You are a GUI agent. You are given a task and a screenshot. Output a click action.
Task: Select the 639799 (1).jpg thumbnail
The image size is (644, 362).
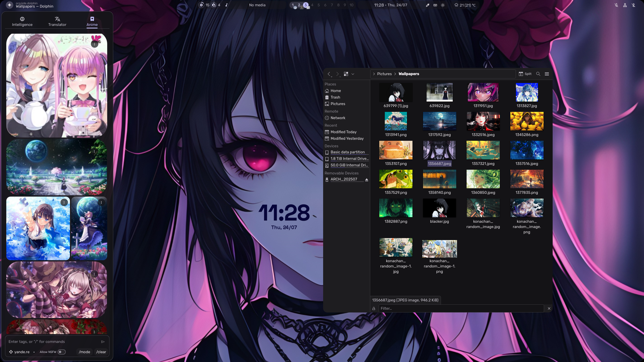[x=396, y=93]
